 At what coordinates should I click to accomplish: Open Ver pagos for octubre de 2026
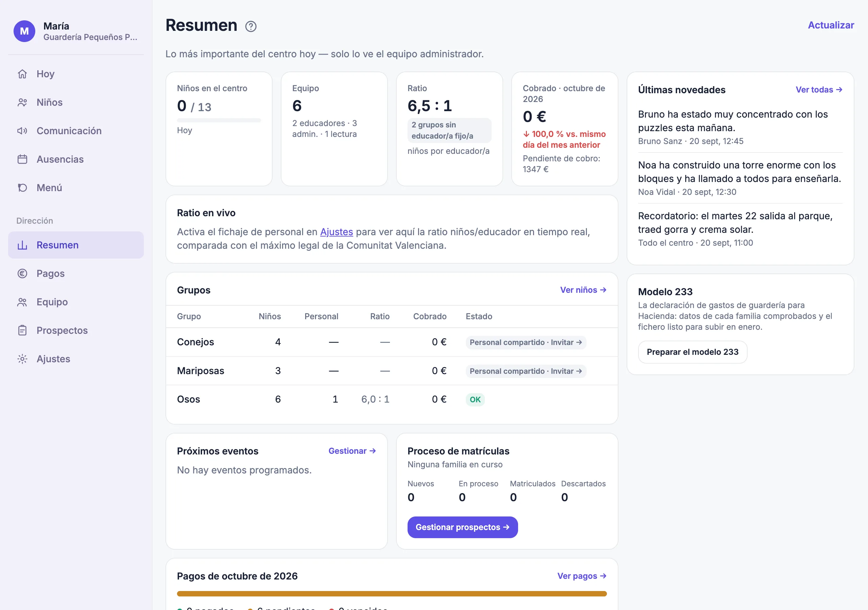(x=582, y=576)
